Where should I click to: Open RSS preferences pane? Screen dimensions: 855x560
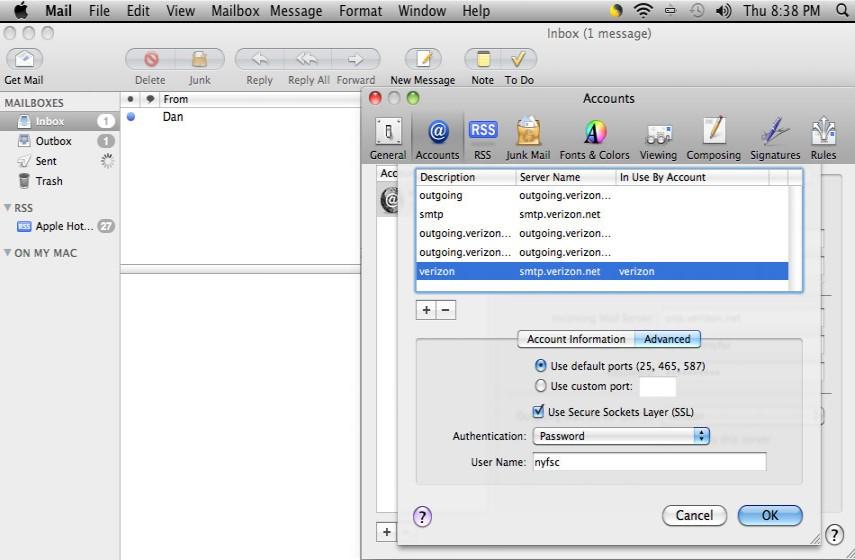[x=483, y=139]
